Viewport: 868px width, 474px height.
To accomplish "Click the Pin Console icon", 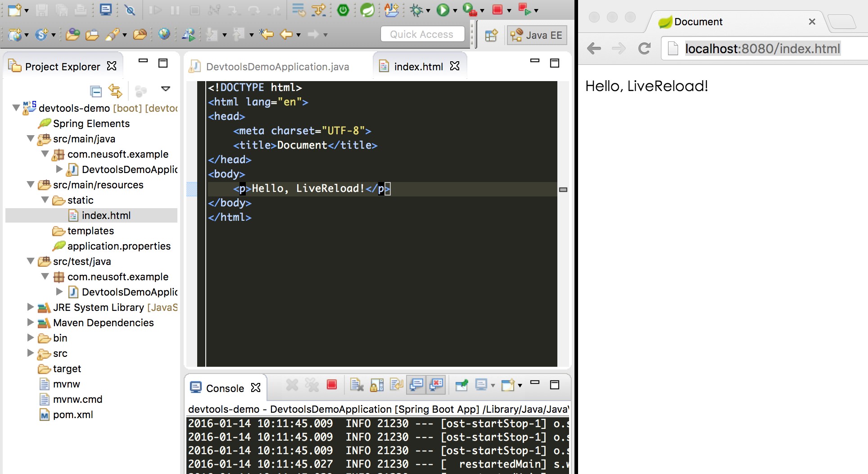I will [x=461, y=385].
